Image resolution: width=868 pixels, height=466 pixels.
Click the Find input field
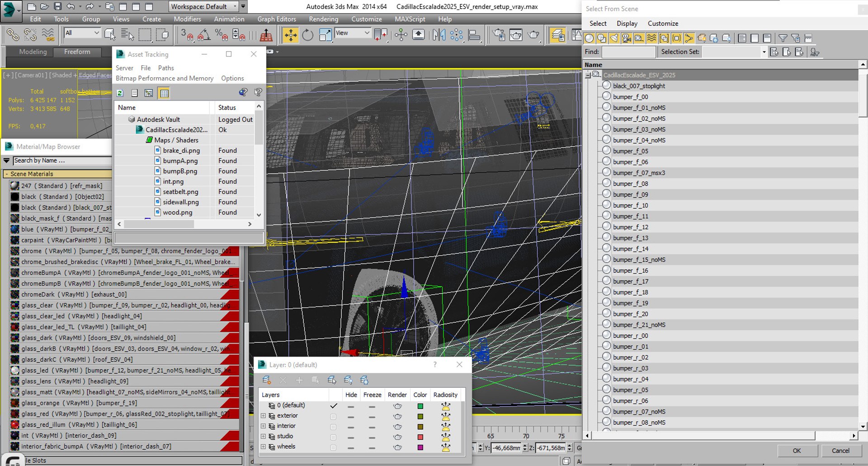coord(628,52)
